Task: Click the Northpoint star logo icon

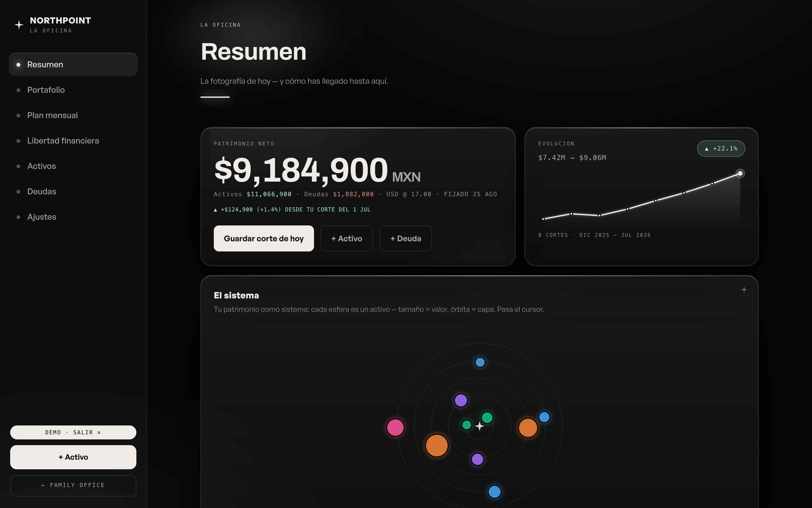Action: coord(19,25)
